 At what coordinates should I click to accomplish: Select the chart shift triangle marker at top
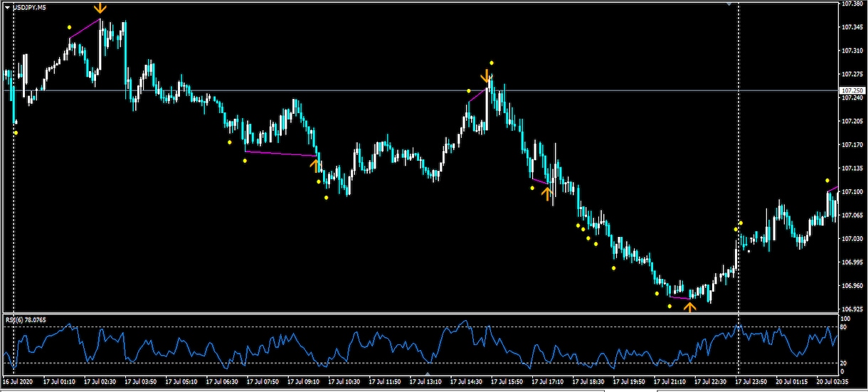tap(729, 4)
